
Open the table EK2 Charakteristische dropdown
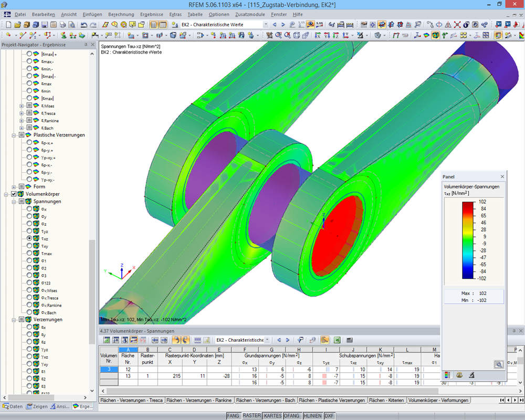[267, 340]
